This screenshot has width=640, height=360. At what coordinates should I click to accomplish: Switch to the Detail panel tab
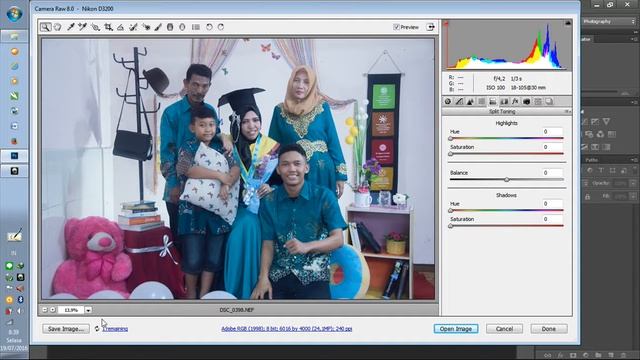[x=470, y=101]
